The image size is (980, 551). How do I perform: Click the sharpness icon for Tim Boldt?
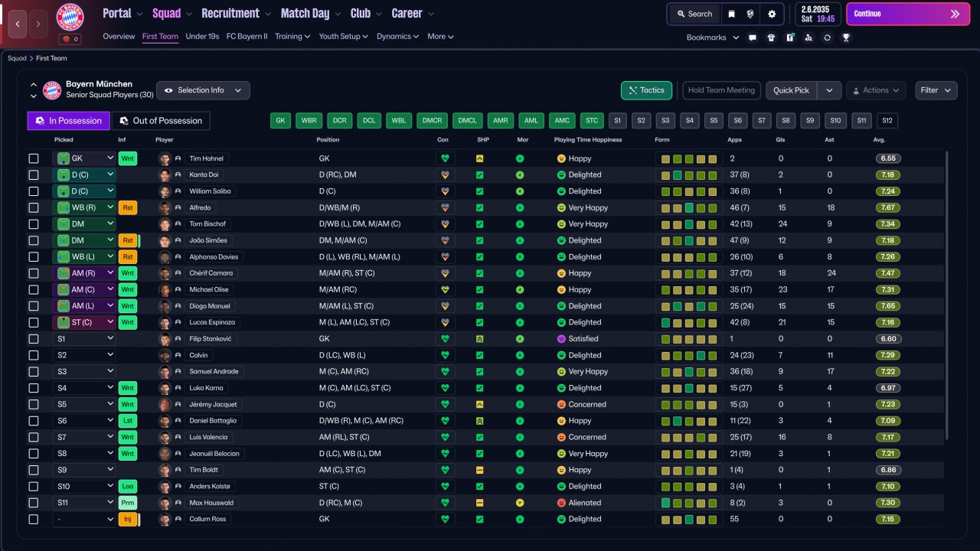(x=479, y=470)
